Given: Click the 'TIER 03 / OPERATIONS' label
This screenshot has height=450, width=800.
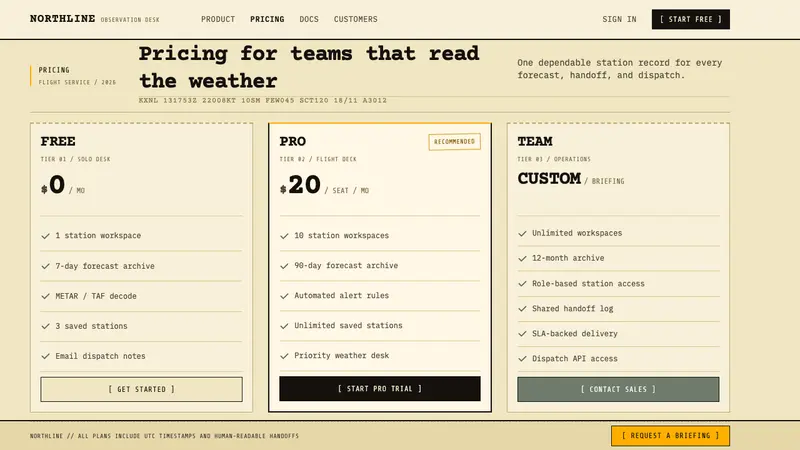Looking at the screenshot, I should click(x=554, y=159).
